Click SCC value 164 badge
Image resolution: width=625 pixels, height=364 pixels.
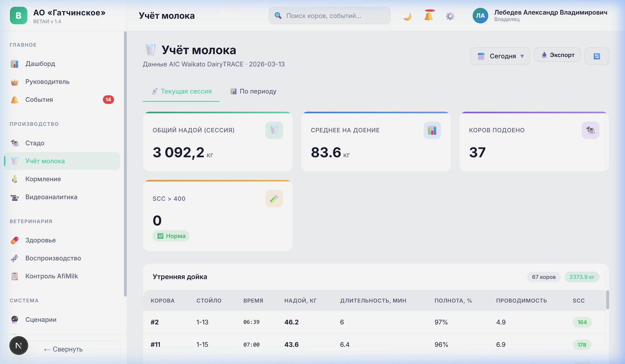tap(582, 322)
